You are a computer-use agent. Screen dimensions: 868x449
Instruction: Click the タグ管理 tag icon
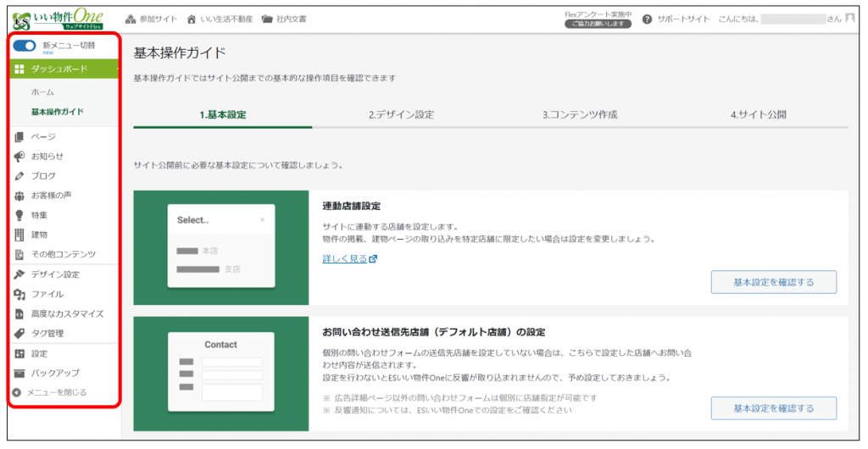[19, 334]
